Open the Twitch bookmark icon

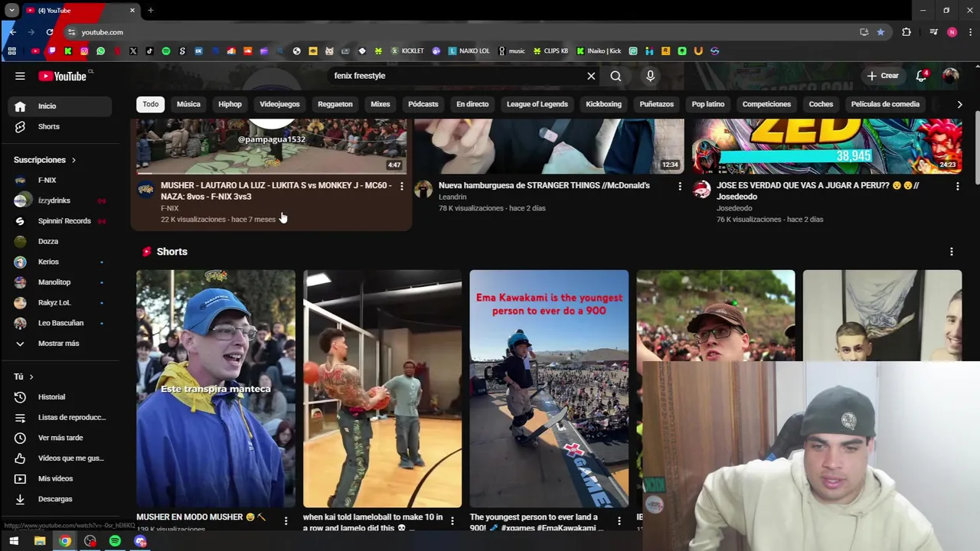[51, 51]
